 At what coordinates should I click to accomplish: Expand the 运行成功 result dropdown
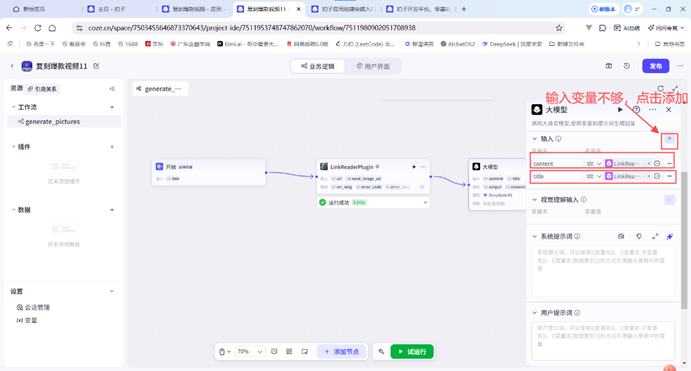(425, 203)
